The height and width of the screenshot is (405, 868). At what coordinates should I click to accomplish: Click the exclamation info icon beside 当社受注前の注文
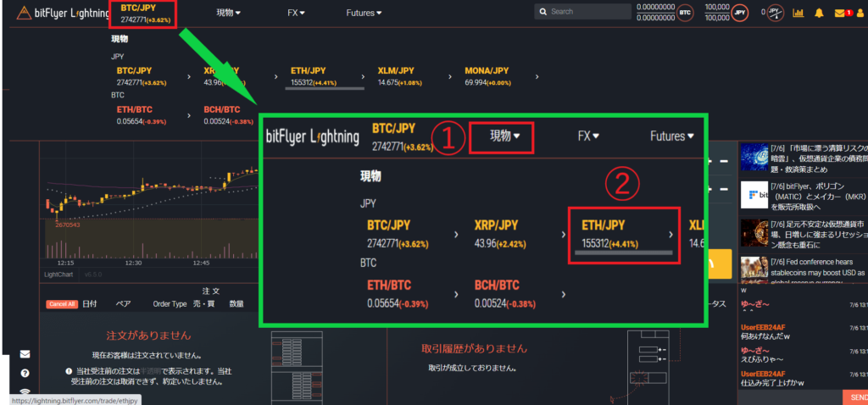coord(69,371)
